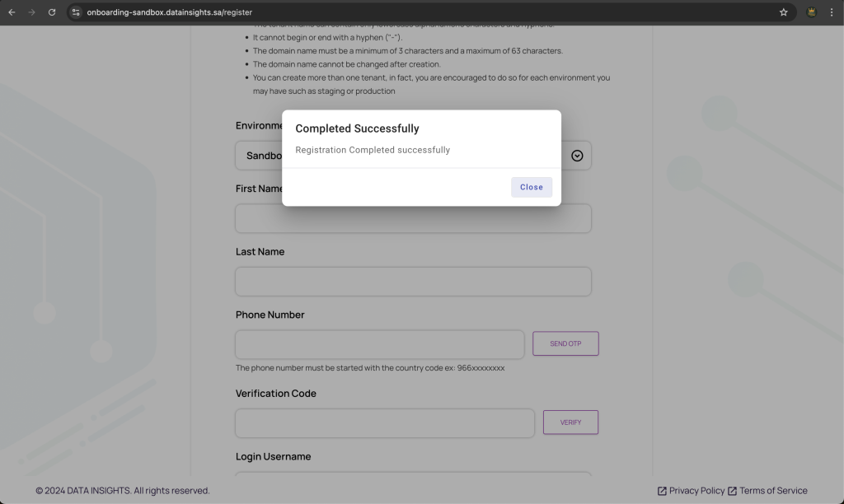Select the Phone Number input

click(379, 344)
